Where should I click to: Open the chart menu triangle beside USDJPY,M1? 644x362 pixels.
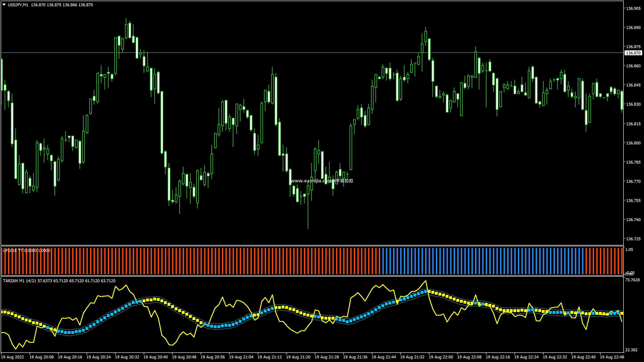4,4
